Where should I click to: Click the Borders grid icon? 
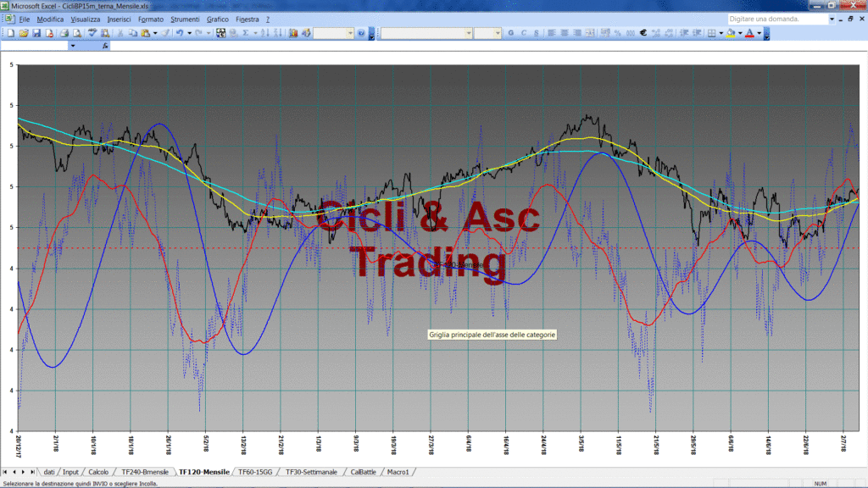[712, 33]
